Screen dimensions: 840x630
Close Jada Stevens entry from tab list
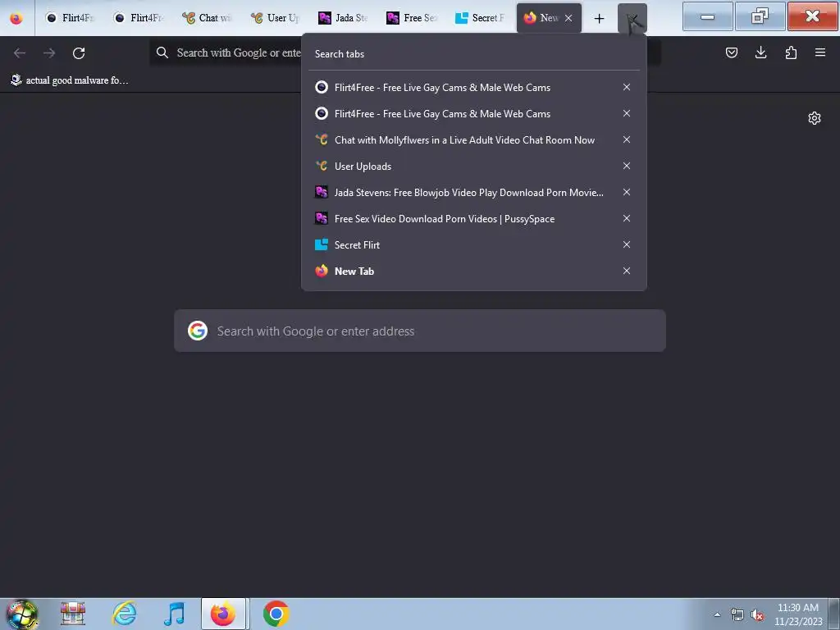[626, 192]
